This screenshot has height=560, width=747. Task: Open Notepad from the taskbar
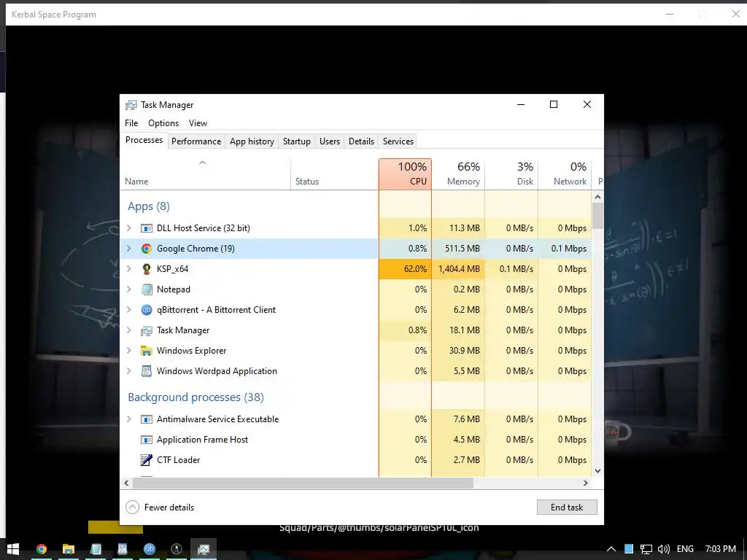click(x=96, y=549)
